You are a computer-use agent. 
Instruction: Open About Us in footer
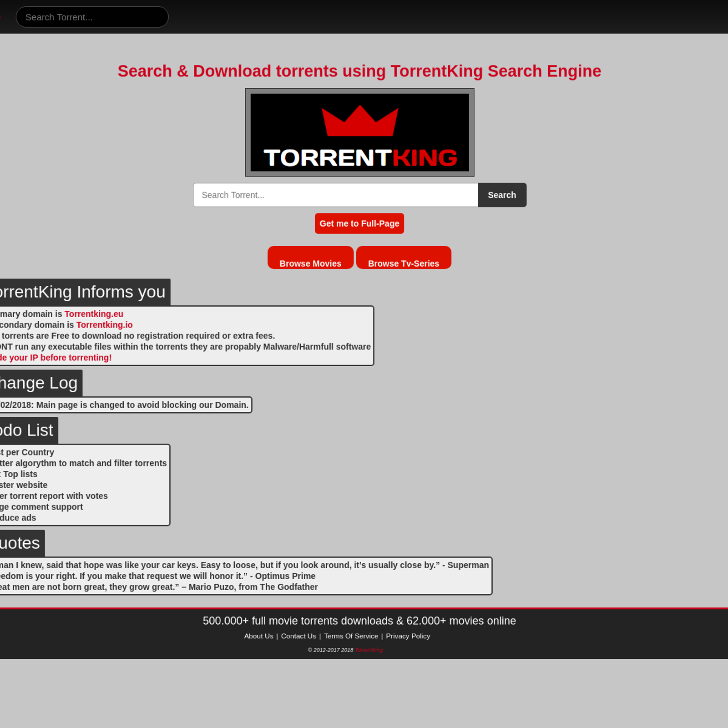[258, 636]
